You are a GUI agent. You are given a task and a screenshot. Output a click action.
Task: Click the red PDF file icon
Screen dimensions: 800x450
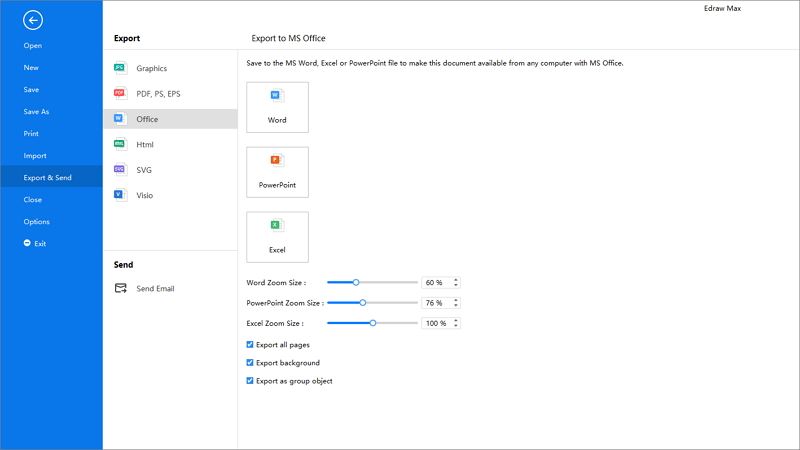120,93
